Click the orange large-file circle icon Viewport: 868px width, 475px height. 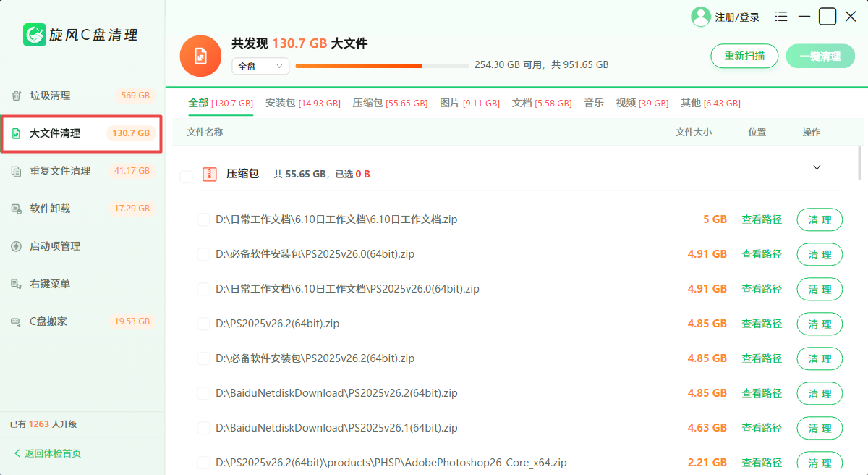click(x=200, y=56)
